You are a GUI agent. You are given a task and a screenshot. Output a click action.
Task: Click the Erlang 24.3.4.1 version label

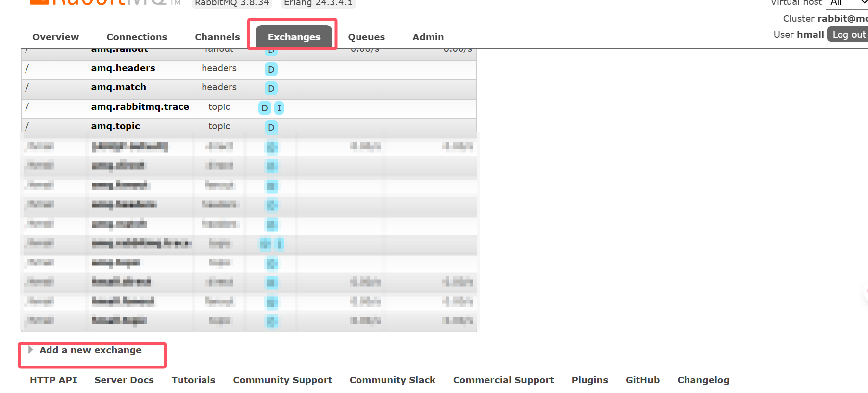[x=318, y=3]
